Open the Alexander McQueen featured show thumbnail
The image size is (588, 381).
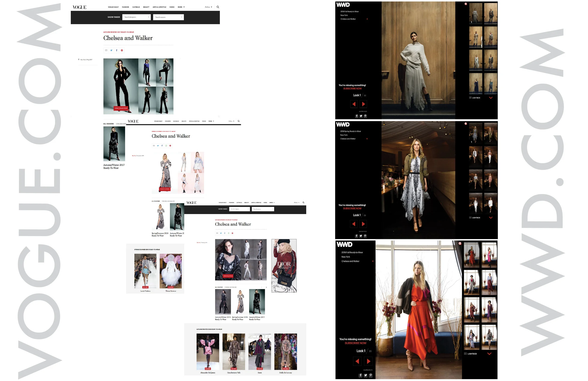pos(208,352)
